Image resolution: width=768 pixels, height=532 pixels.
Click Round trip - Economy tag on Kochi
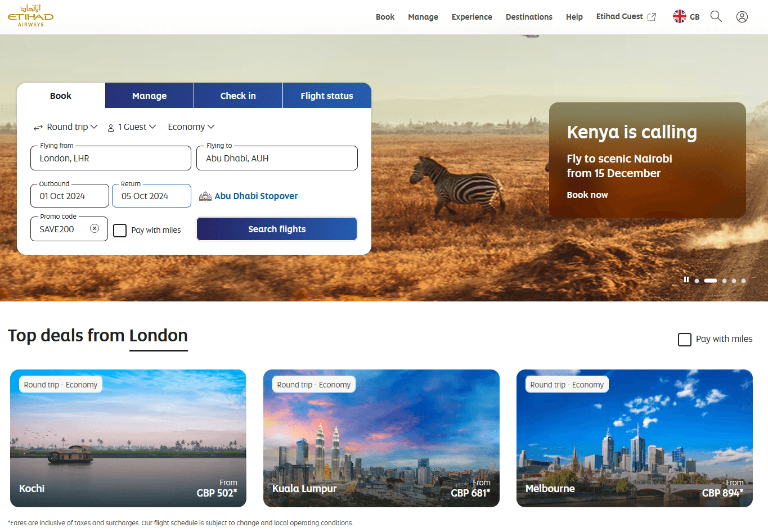(60, 385)
